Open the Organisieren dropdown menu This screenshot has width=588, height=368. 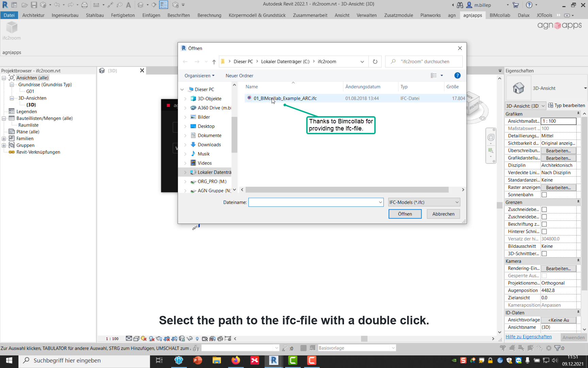pos(199,76)
